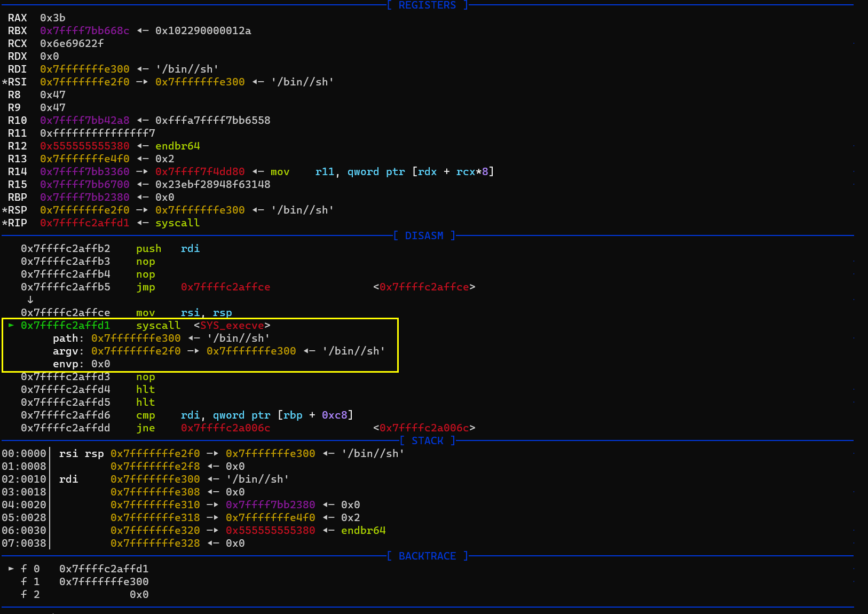868x614 pixels.
Task: Click the backtrace frame 1 address 0x7fffffffe300
Action: click(104, 581)
